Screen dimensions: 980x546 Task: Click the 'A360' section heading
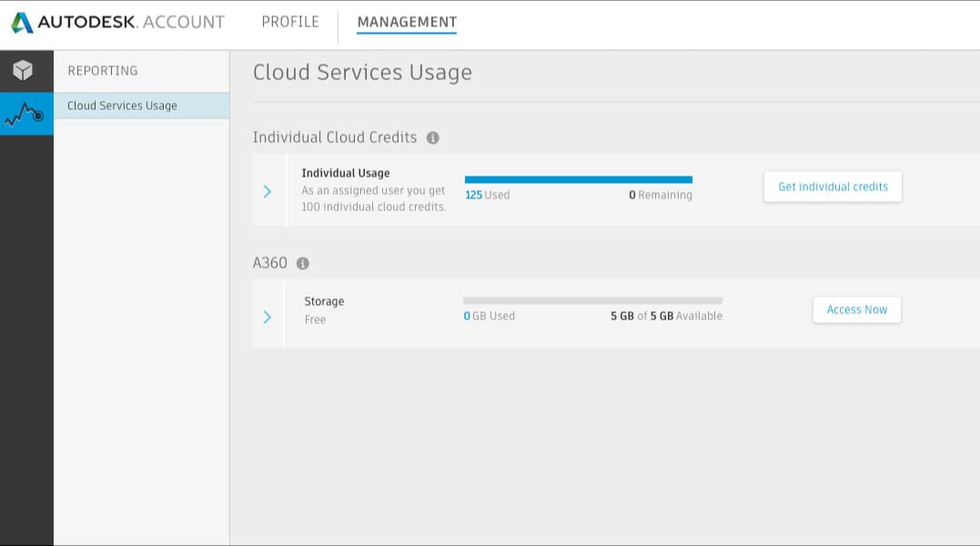point(270,263)
